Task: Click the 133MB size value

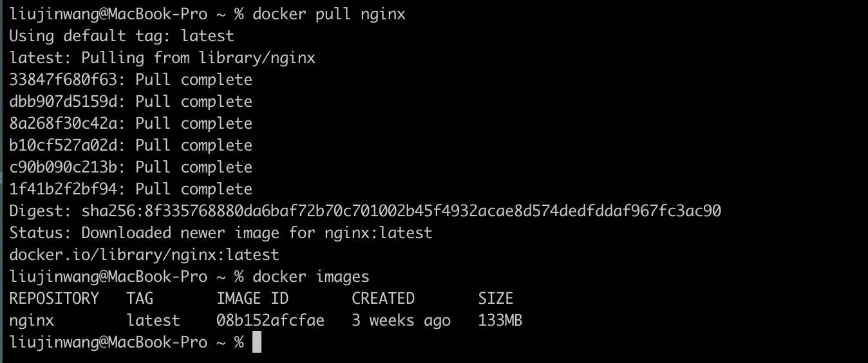Action: pyautogui.click(x=500, y=320)
